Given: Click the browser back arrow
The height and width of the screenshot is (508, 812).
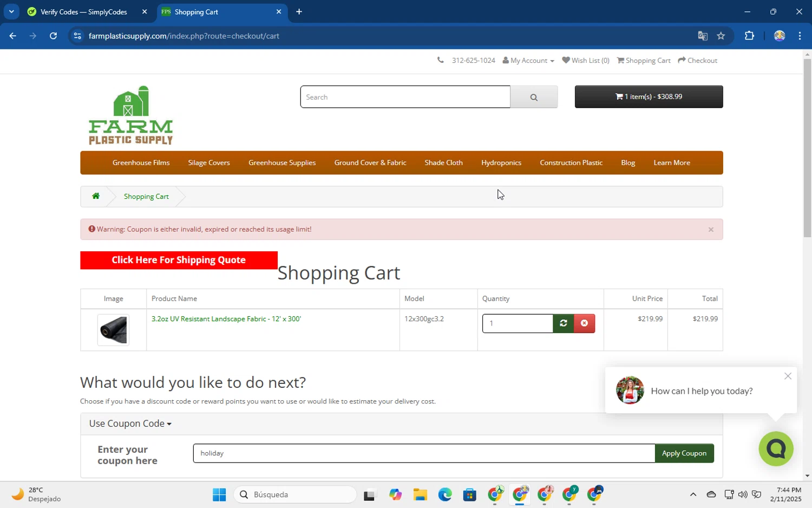Looking at the screenshot, I should click(12, 36).
